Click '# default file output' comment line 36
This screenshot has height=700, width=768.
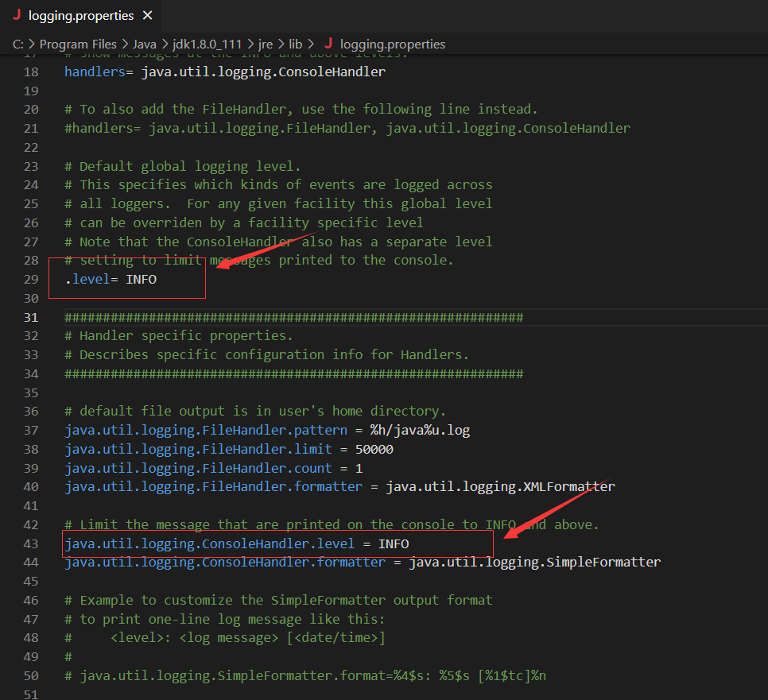point(255,412)
